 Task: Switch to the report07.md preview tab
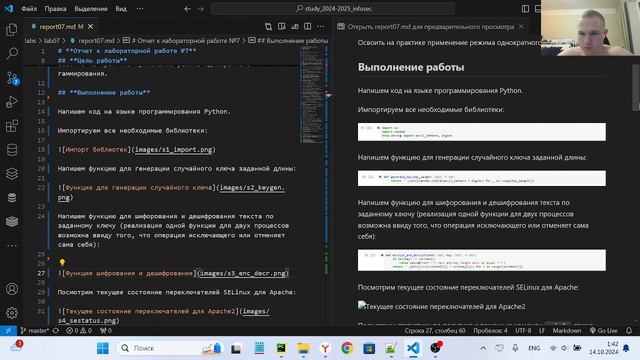point(431,27)
